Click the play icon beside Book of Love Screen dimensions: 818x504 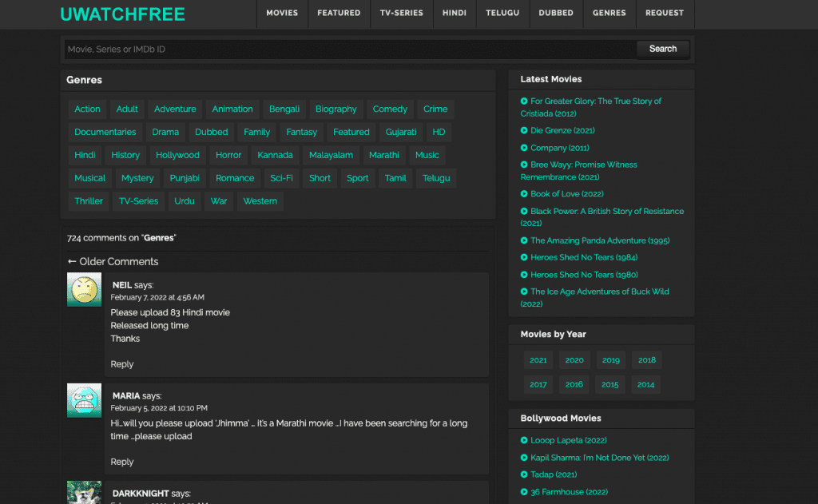[x=524, y=194]
